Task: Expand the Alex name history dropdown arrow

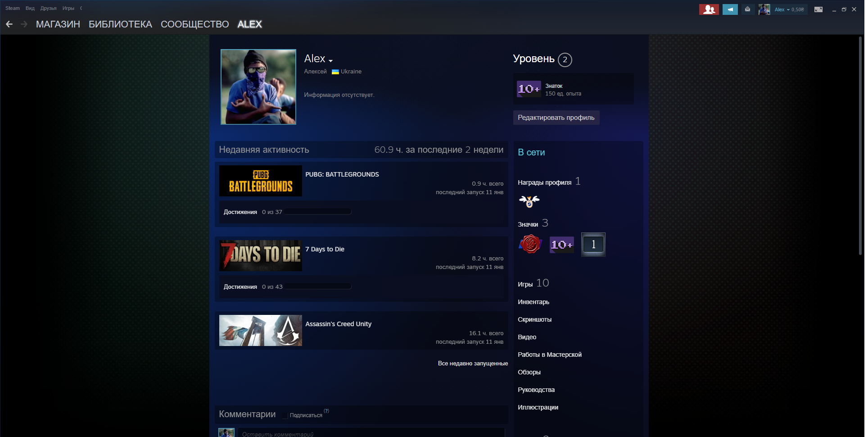Action: coord(330,61)
